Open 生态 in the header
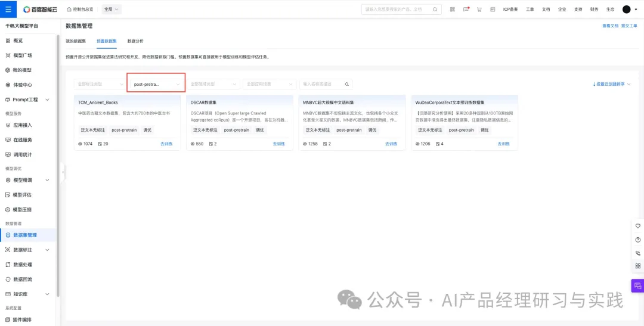The image size is (644, 326). (611, 9)
